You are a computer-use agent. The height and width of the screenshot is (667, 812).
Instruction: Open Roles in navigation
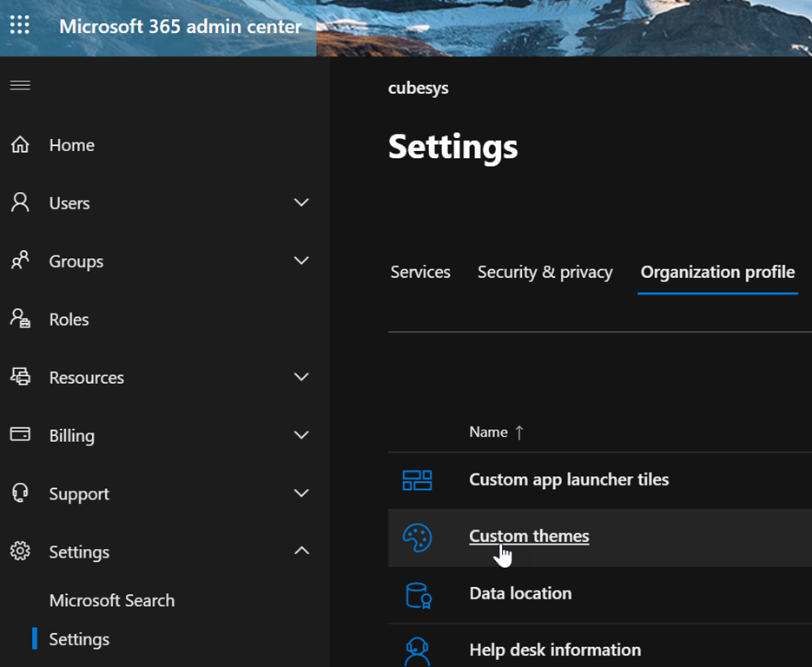click(x=69, y=320)
